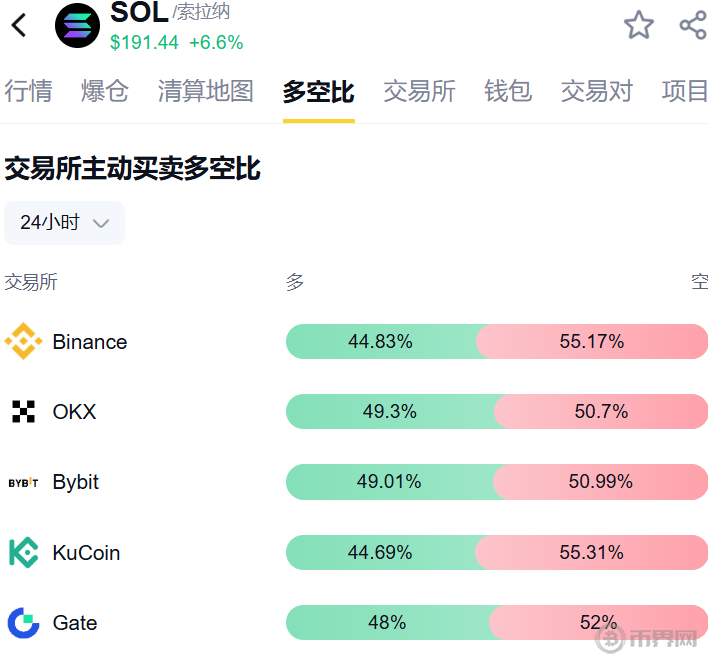Tap the Gate exchange logo
The image size is (708, 666).
(23, 623)
